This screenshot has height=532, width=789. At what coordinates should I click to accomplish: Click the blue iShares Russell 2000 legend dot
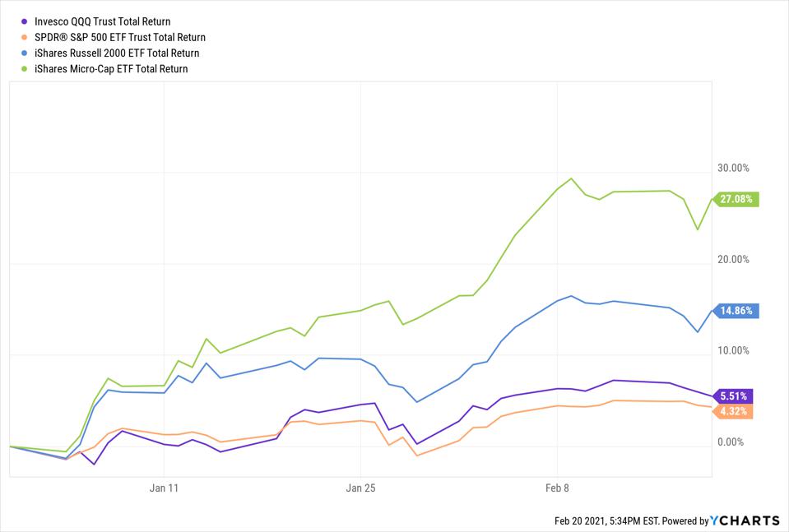(24, 53)
